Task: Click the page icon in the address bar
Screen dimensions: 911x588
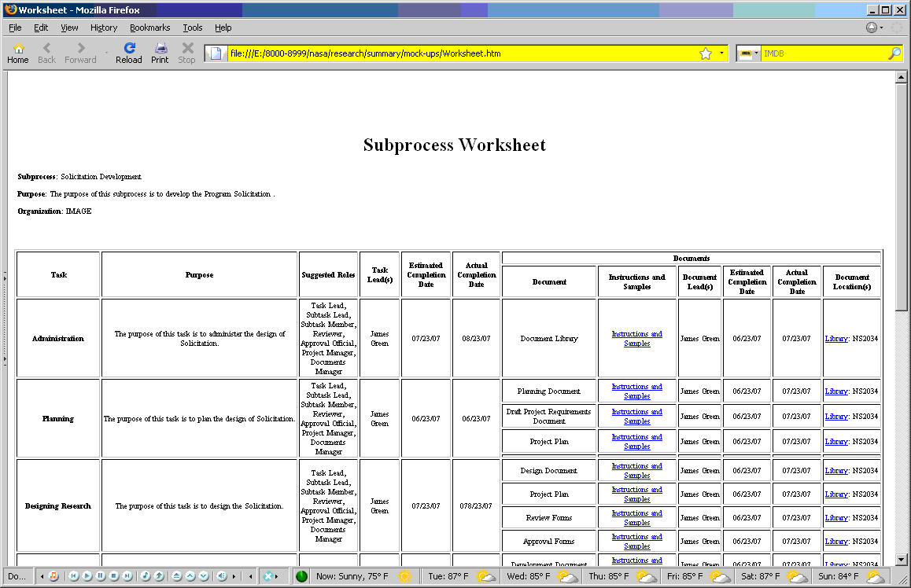Action: pyautogui.click(x=216, y=53)
